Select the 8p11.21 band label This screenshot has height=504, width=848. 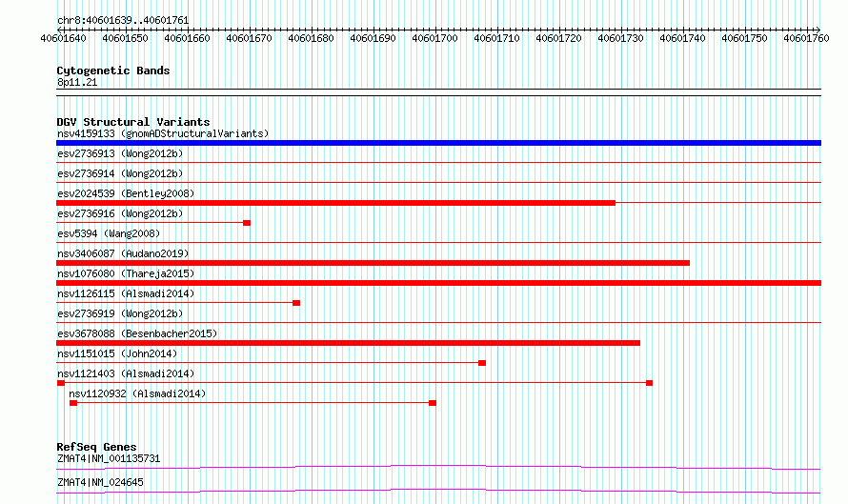click(77, 82)
